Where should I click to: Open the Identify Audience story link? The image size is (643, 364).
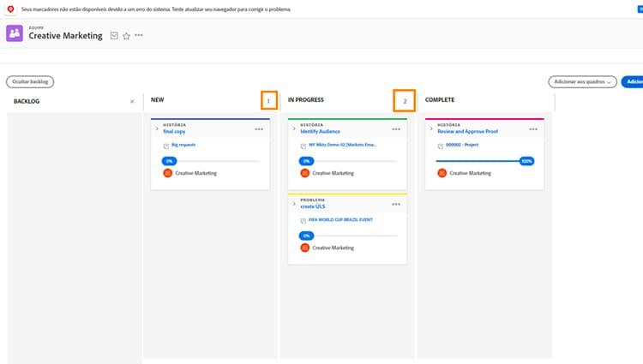pos(320,131)
